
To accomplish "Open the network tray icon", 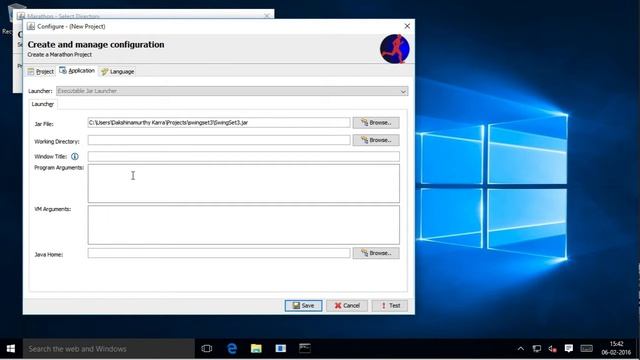I will [537, 349].
